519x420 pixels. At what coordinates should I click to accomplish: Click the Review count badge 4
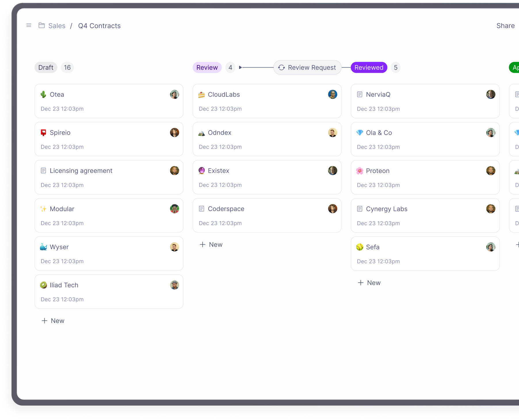tap(230, 67)
